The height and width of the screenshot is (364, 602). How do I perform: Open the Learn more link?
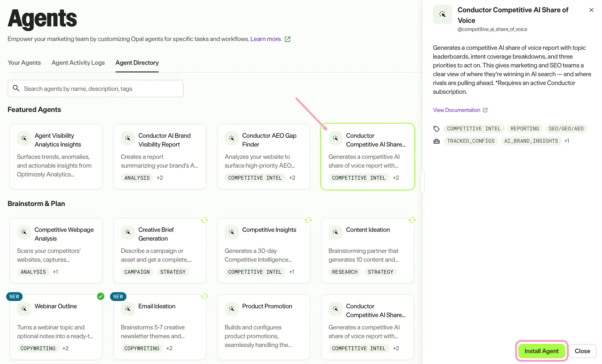click(266, 39)
